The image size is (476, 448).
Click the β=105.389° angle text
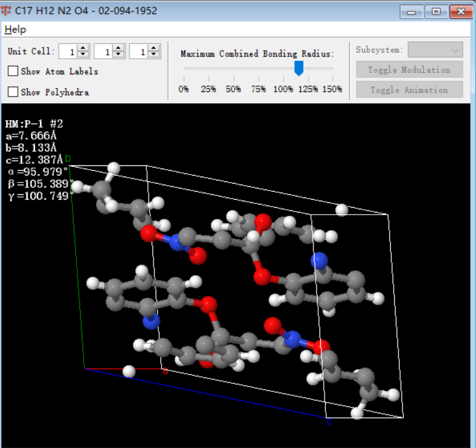(x=41, y=184)
